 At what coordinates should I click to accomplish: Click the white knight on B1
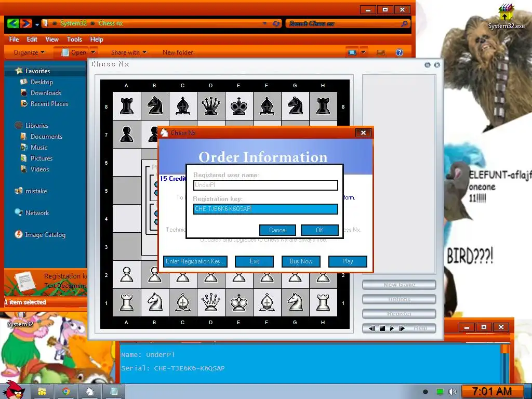[155, 302]
